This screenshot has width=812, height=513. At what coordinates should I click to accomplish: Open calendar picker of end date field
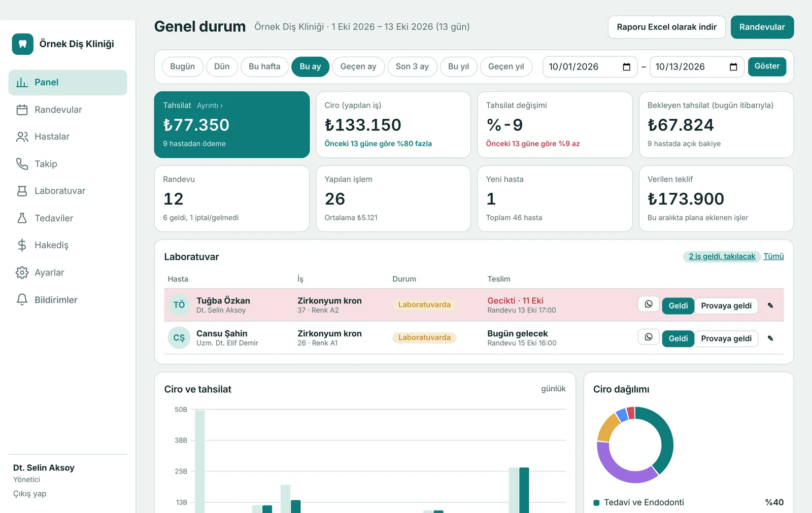pos(733,67)
